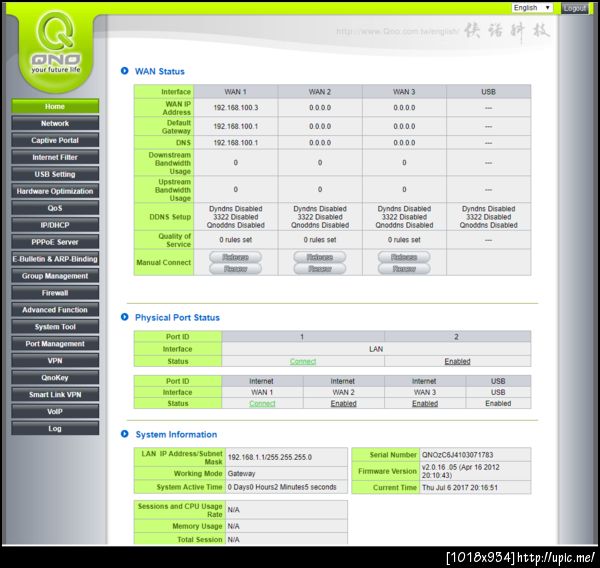This screenshot has height=568, width=600.
Task: Open the Internet Filter menu
Action: [55, 157]
